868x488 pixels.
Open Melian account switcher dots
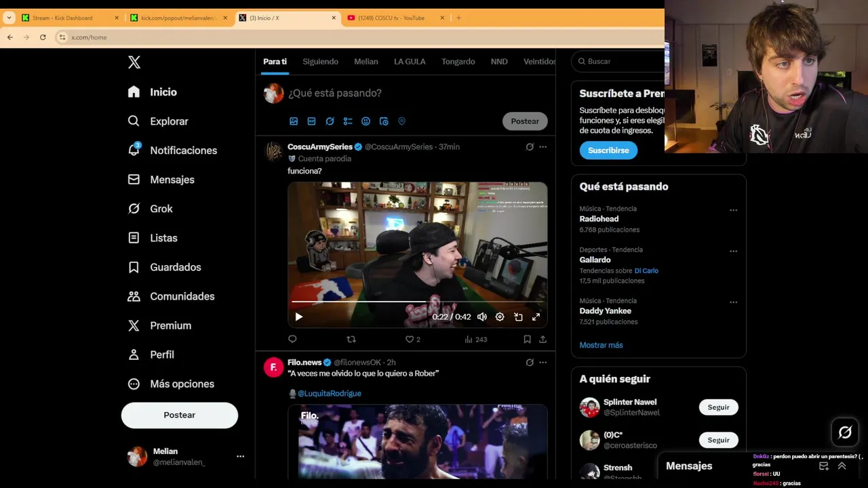click(240, 456)
